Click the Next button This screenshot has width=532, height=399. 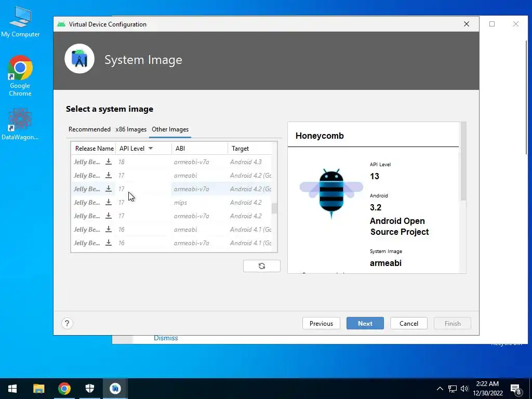point(365,323)
